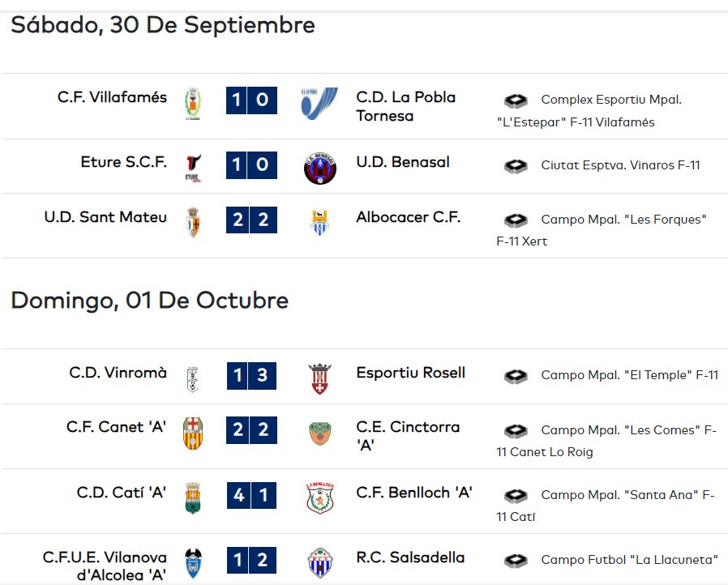Open the C.D. Catí 'A' team link
The height and width of the screenshot is (585, 728).
121,492
